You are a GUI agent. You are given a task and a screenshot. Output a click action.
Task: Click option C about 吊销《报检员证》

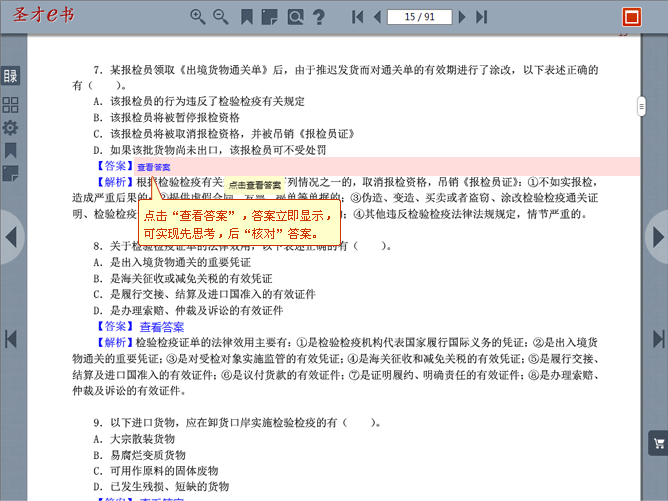[224, 134]
